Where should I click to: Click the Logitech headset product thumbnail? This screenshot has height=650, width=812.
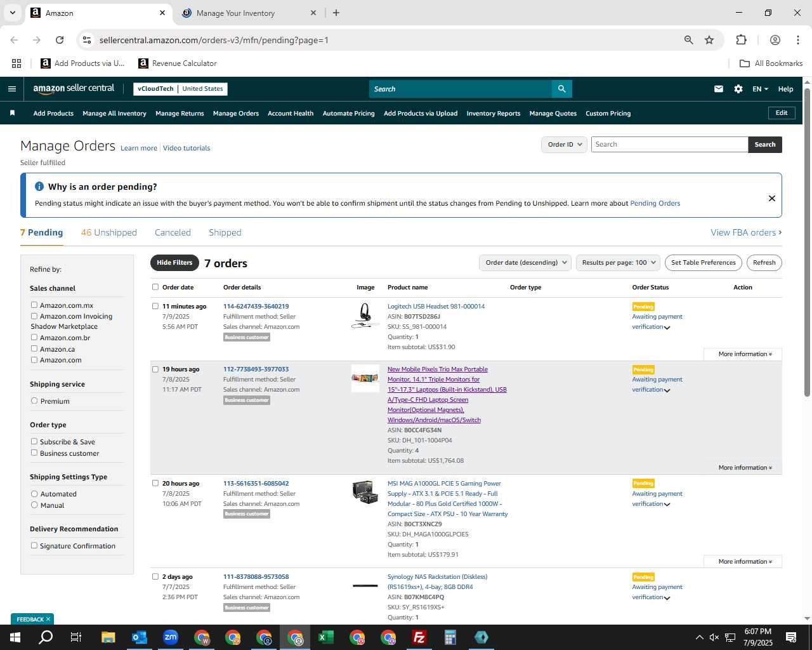(365, 315)
